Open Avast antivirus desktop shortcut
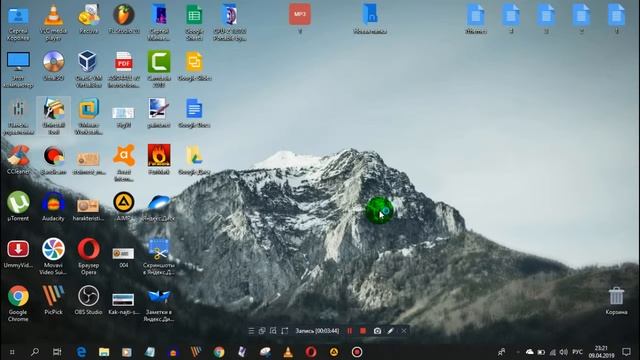This screenshot has width=640, height=360. (124, 163)
